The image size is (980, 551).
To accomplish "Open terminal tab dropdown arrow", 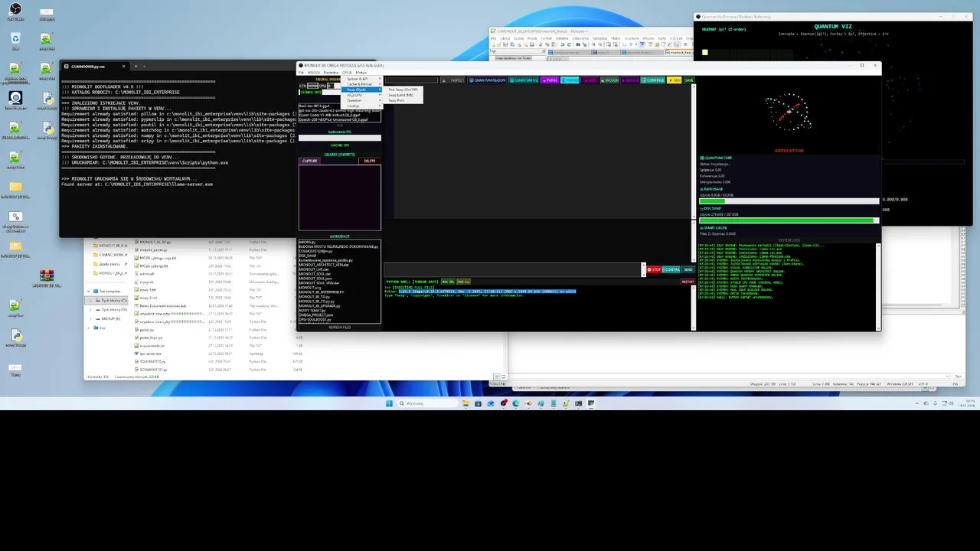I will (144, 66).
